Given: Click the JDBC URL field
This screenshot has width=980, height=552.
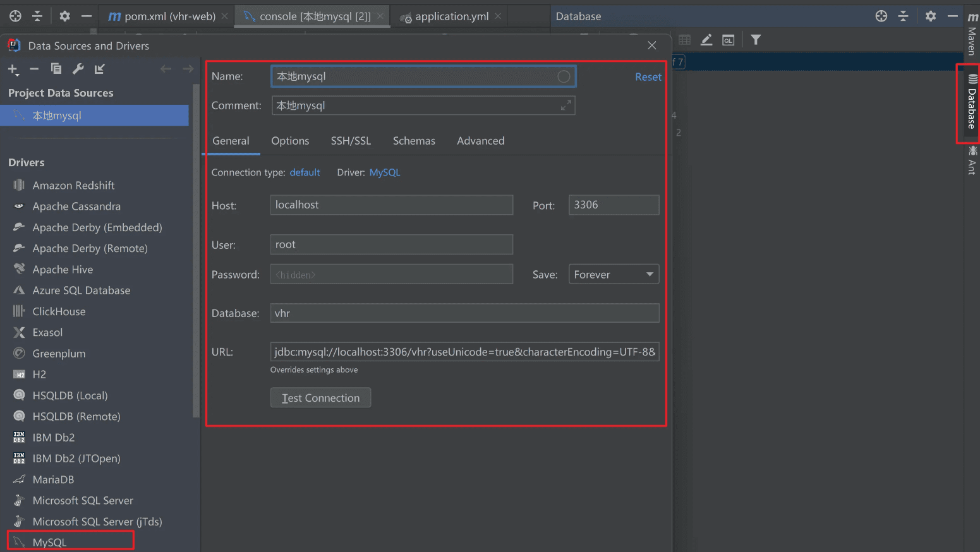Looking at the screenshot, I should [x=464, y=352].
